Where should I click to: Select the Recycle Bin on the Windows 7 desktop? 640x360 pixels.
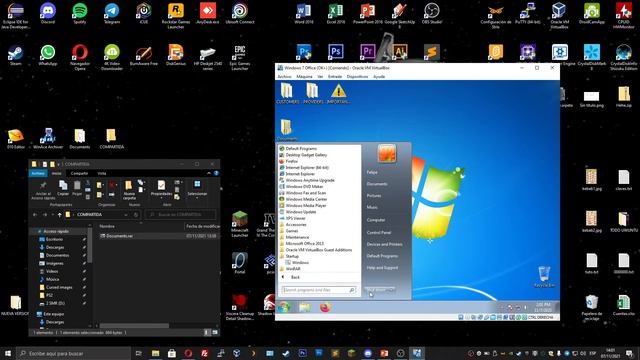tap(544, 277)
